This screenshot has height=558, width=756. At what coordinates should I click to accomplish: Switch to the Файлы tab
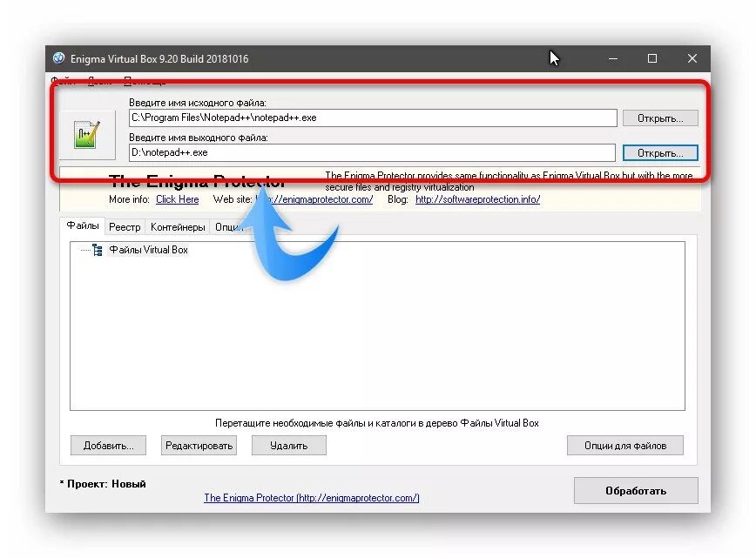click(83, 225)
